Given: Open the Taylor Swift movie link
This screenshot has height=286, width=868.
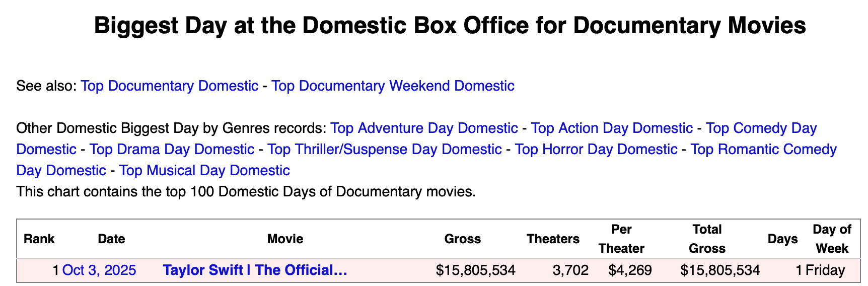Looking at the screenshot, I should [255, 270].
